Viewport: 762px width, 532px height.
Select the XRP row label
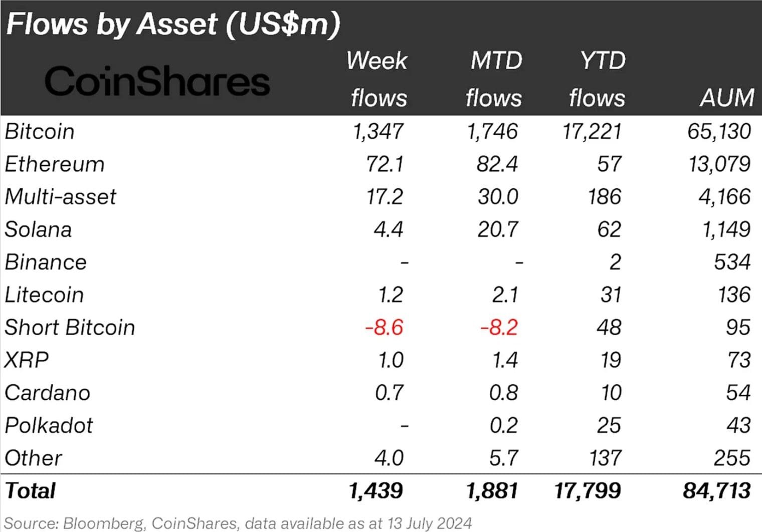(x=27, y=360)
